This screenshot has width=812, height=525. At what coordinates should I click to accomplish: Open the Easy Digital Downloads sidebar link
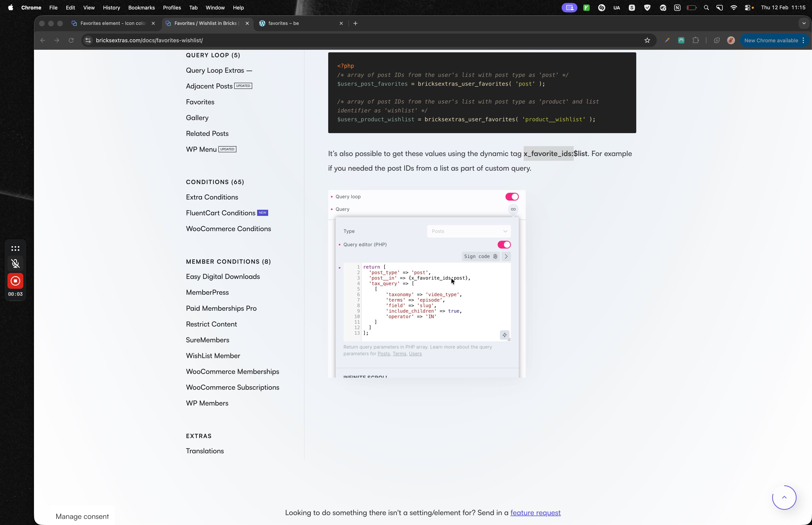[223, 277]
